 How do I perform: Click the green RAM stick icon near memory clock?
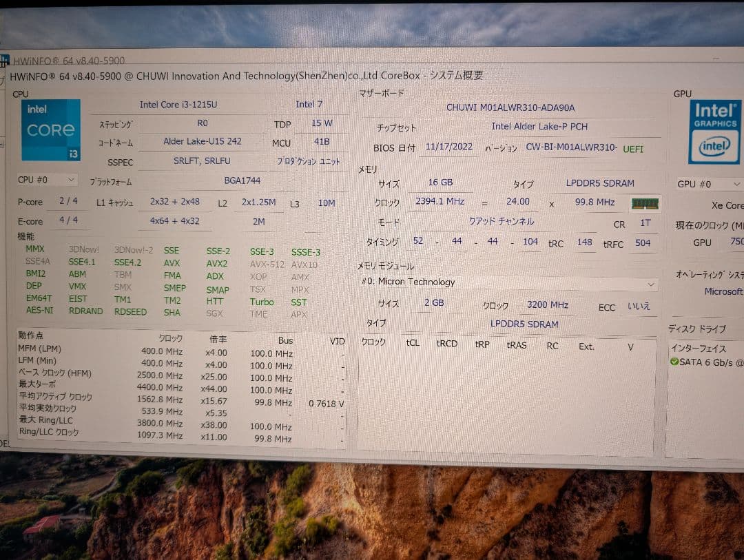point(645,203)
